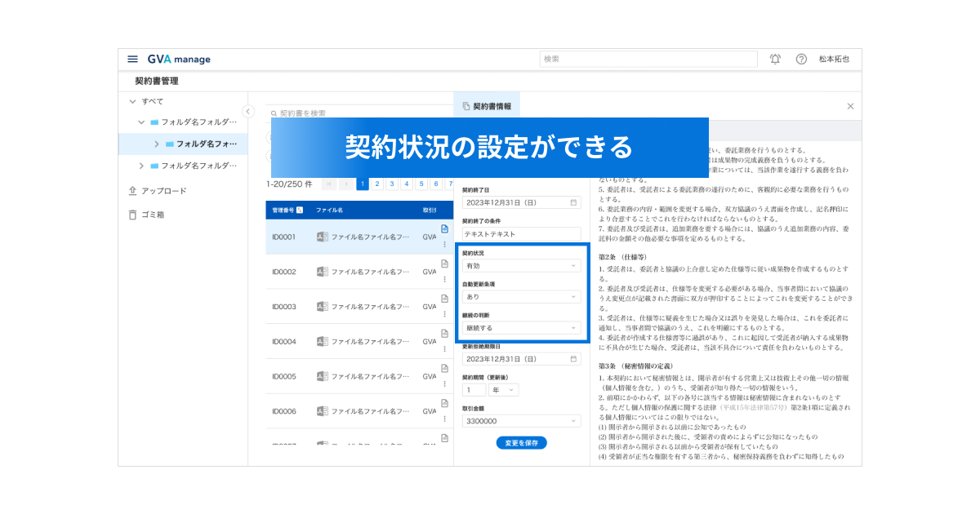Open the 年 unit dropdown
The width and height of the screenshot is (980, 514).
tap(503, 390)
